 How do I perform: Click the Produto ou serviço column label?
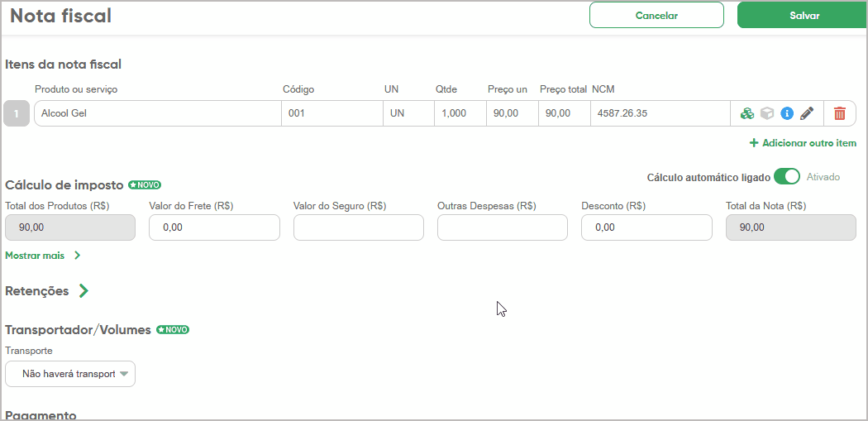76,89
